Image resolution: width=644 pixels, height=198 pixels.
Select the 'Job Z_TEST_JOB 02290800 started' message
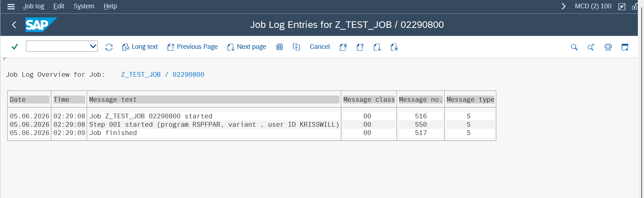pyautogui.click(x=151, y=116)
